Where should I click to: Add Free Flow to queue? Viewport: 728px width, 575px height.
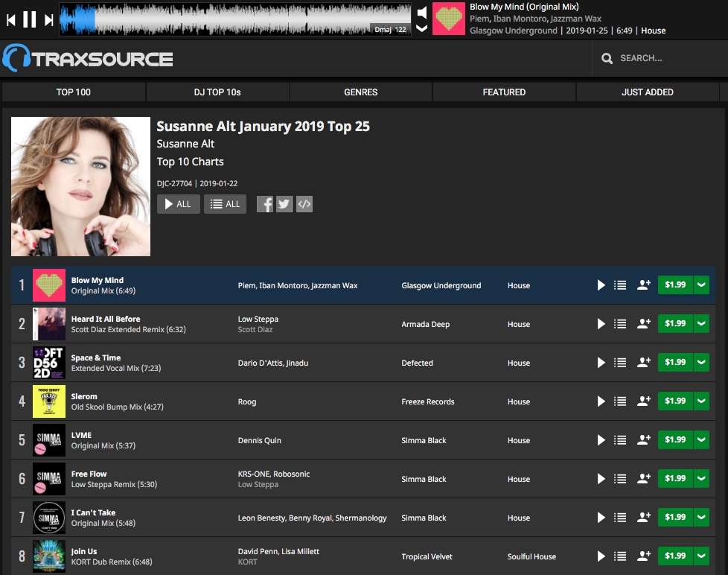[x=620, y=478]
